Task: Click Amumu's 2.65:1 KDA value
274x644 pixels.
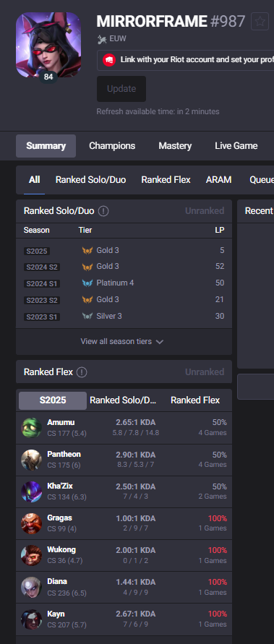Action: point(136,423)
